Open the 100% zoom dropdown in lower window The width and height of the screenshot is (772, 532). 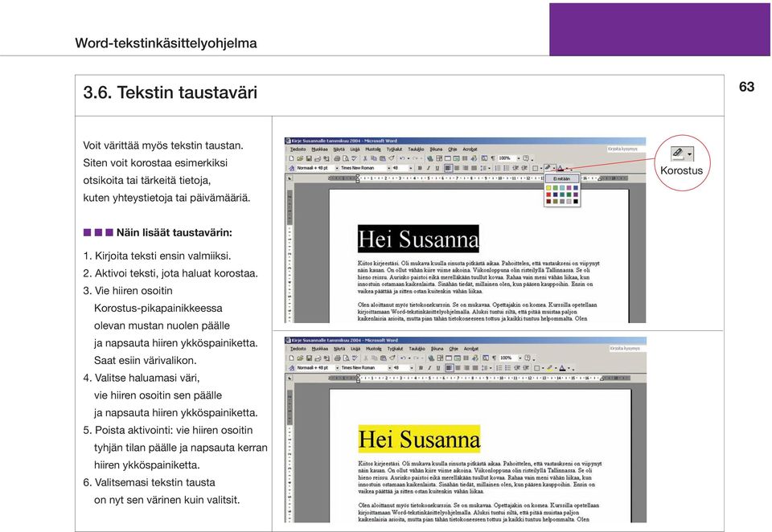click(520, 358)
